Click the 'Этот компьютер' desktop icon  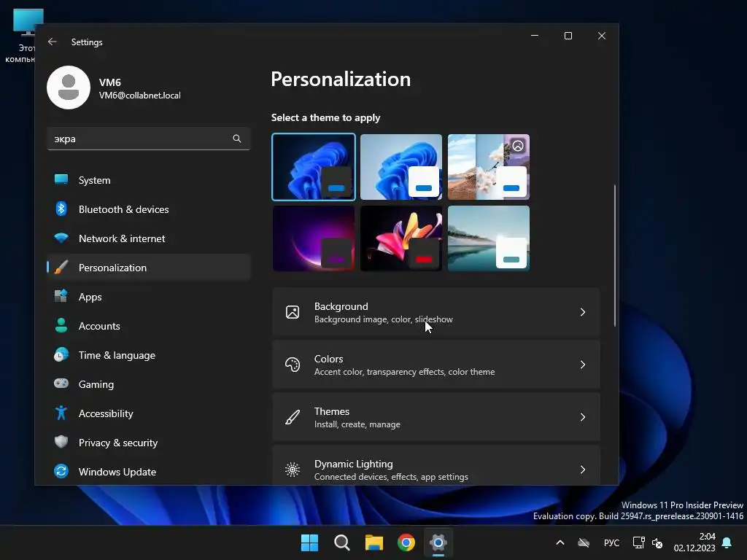pos(23,35)
